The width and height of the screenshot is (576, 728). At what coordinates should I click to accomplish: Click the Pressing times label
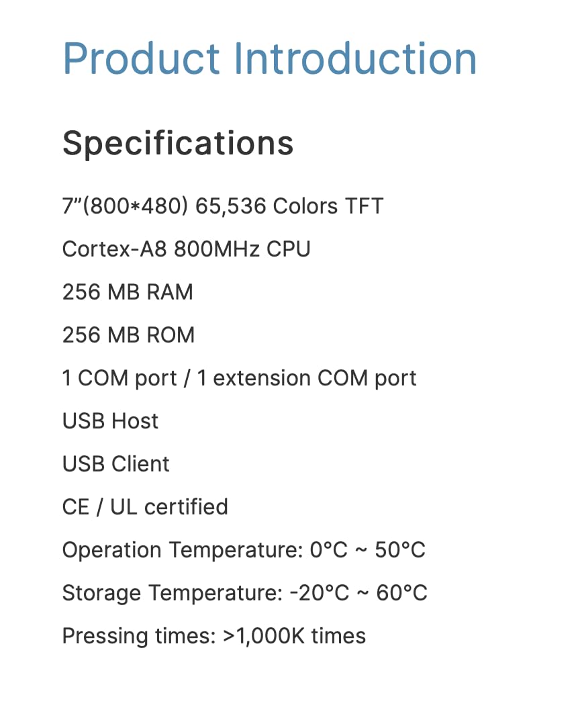(139, 637)
